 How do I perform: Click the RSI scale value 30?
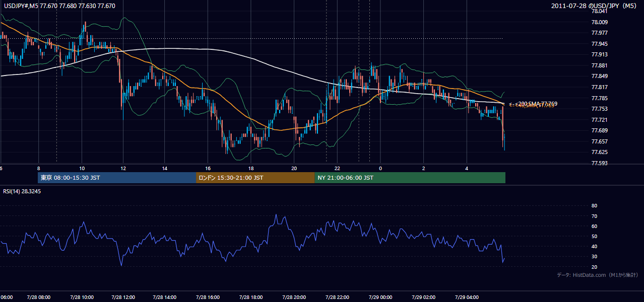tap(594, 257)
